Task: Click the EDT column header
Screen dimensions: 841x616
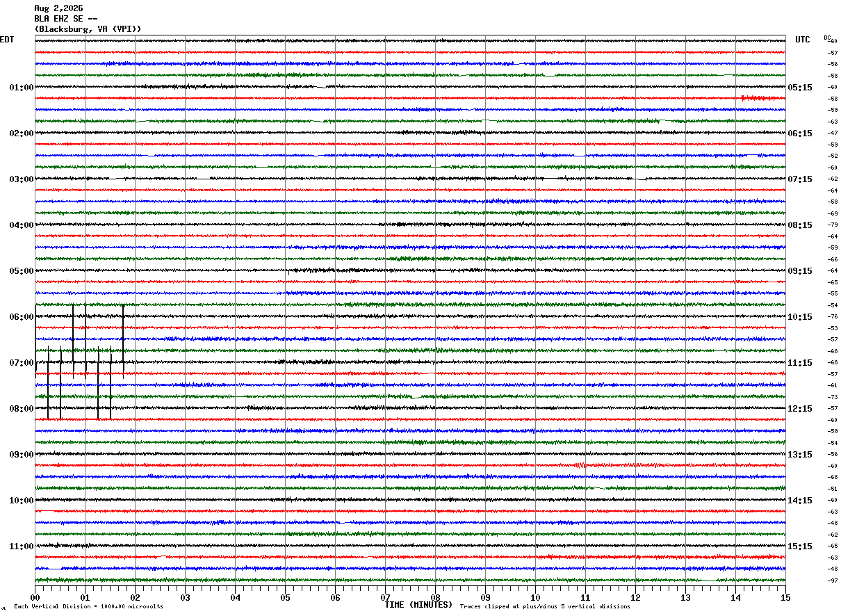Action: (x=7, y=40)
